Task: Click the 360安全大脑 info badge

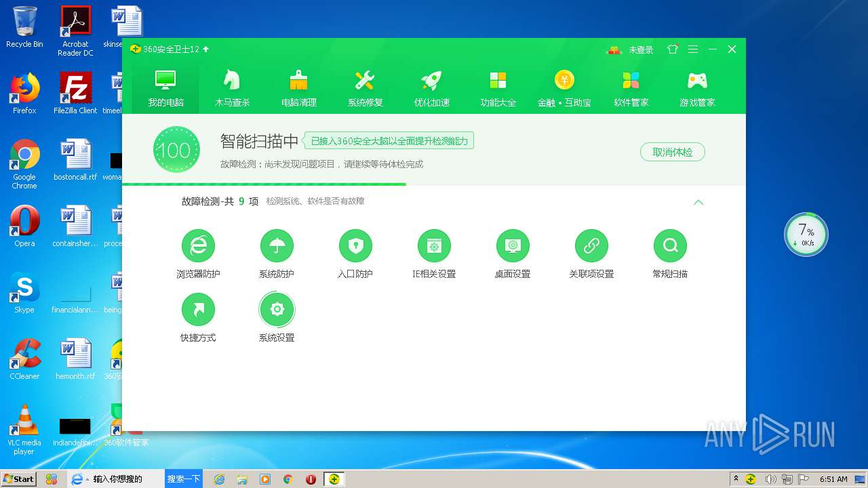Action: 389,141
